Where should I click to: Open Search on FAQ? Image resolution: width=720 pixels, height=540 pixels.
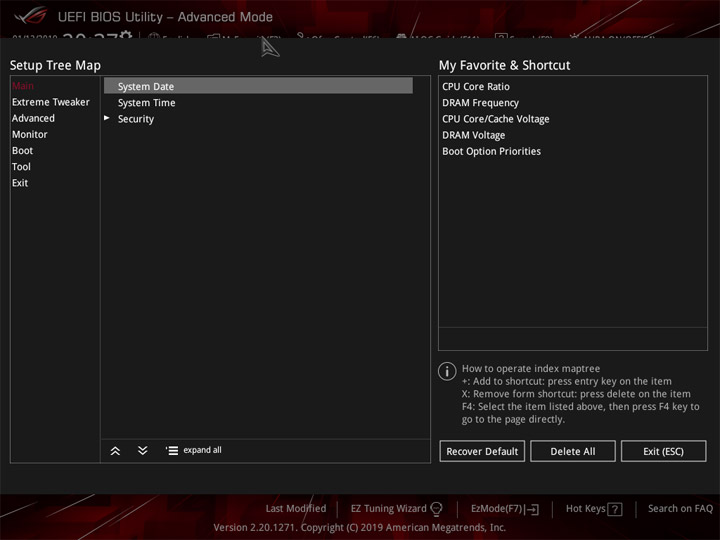tap(680, 508)
